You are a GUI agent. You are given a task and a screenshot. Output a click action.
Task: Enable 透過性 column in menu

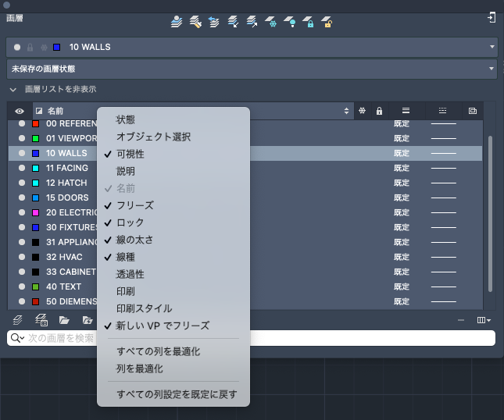173,274
